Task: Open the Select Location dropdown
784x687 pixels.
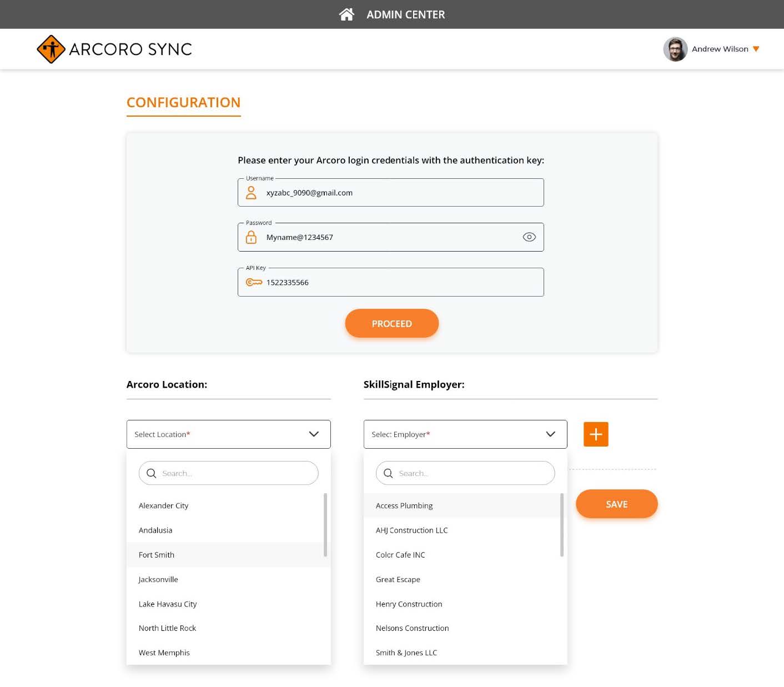Action: [x=229, y=434]
